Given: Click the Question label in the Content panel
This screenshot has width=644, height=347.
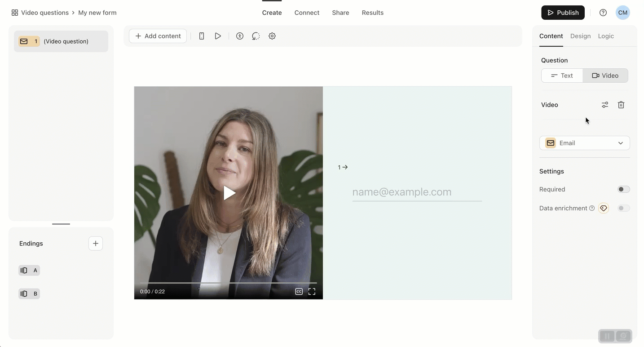Looking at the screenshot, I should [555, 60].
